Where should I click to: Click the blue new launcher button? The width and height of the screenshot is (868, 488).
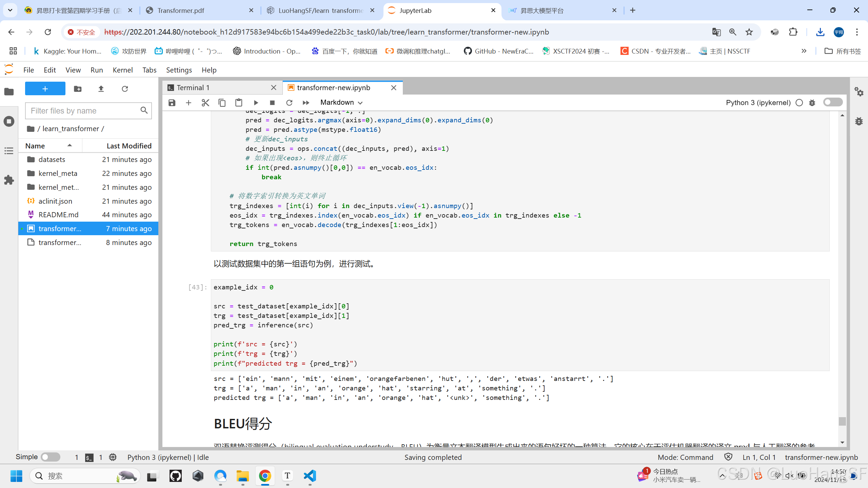(x=45, y=89)
